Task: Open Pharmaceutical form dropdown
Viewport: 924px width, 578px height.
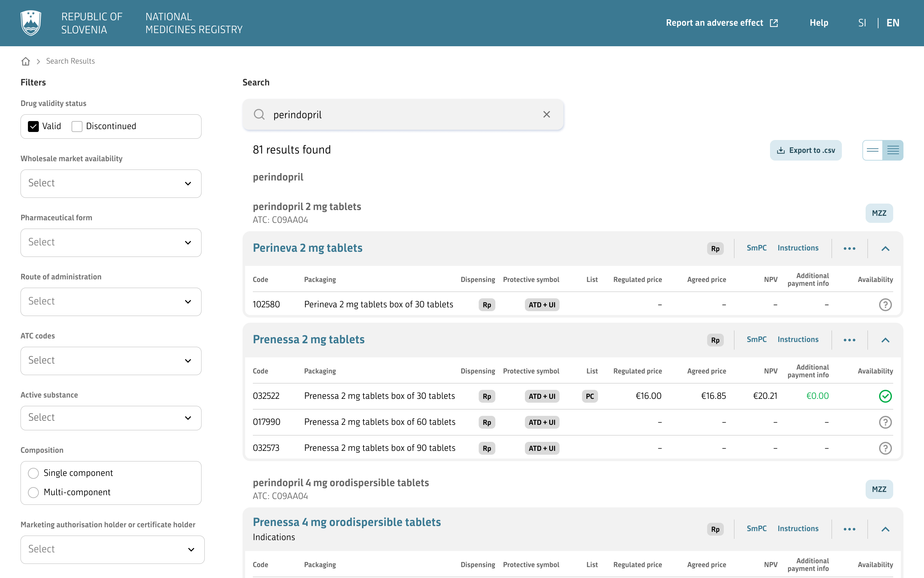Action: pyautogui.click(x=111, y=243)
